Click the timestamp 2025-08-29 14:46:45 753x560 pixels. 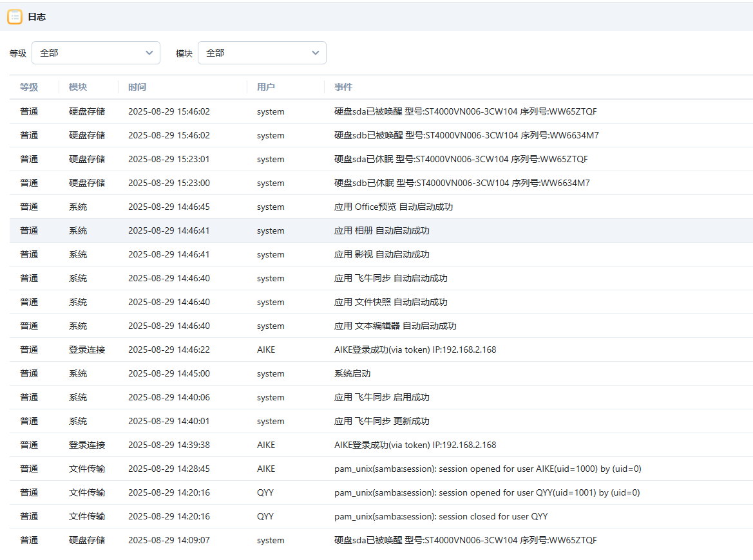169,207
